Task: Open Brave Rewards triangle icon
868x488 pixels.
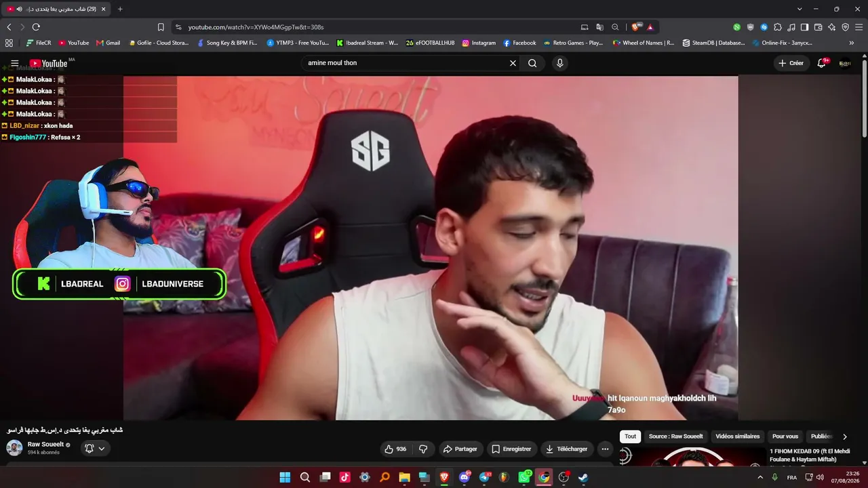Action: [x=650, y=27]
